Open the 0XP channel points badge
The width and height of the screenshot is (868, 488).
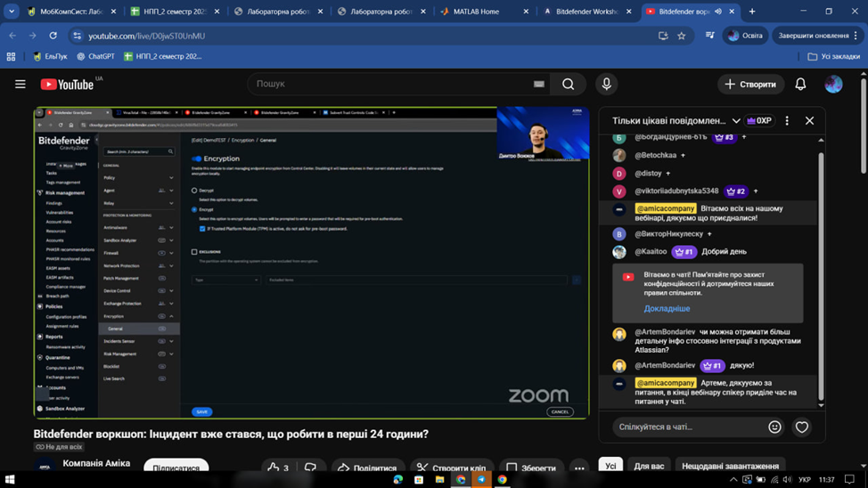pos(759,120)
